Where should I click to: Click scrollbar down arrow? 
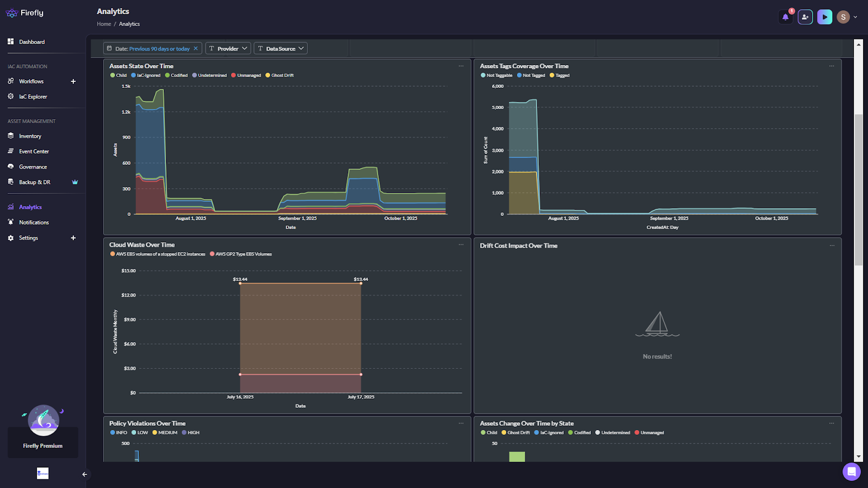pyautogui.click(x=858, y=457)
